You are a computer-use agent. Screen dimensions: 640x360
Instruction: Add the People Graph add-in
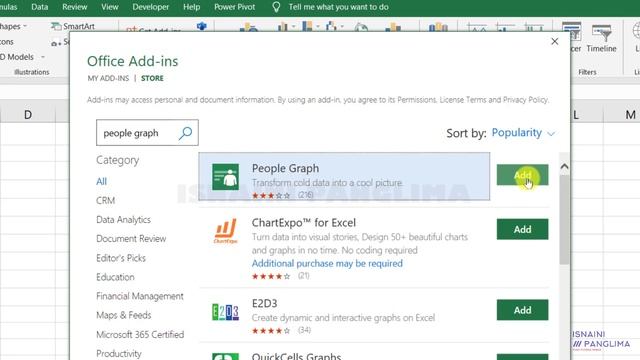click(522, 175)
